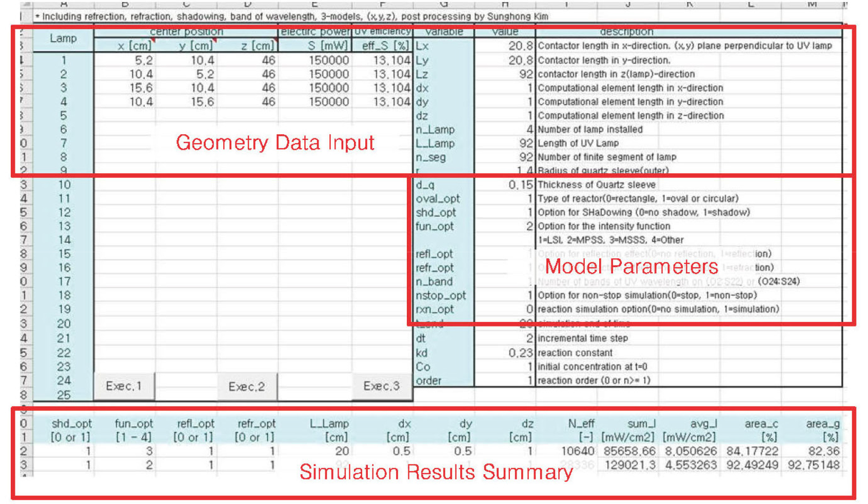
Task: Click the Exec.1 button
Action: pos(124,386)
